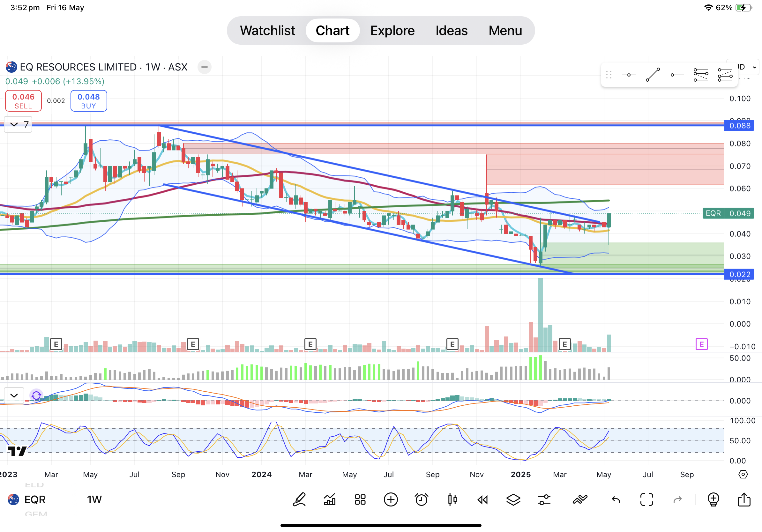
Task: Redo the chart action
Action: point(677,499)
